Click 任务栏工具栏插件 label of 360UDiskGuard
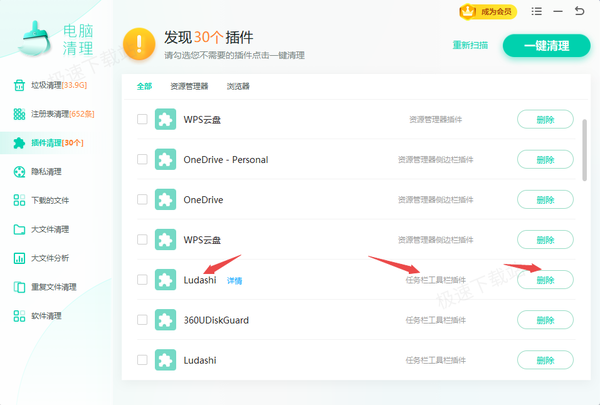600x405 pixels. [x=435, y=320]
